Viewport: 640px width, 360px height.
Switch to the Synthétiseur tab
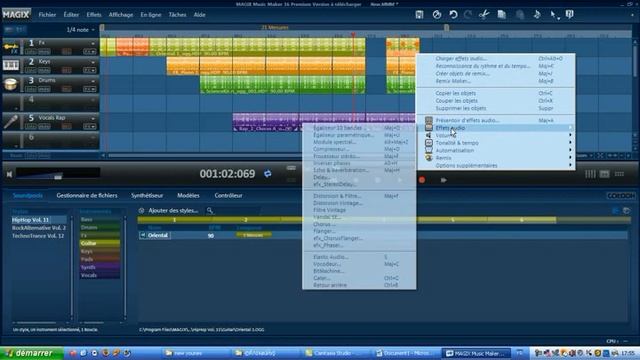click(x=147, y=196)
